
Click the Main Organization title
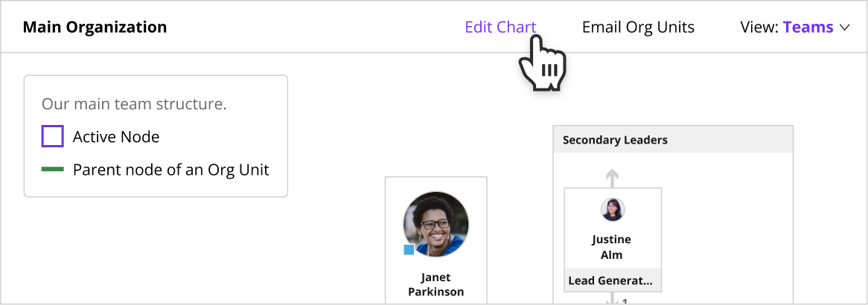[95, 27]
